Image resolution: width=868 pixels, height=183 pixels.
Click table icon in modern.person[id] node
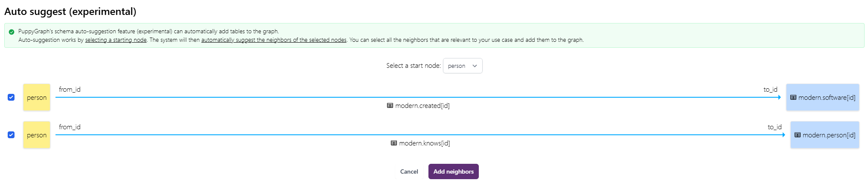pyautogui.click(x=798, y=135)
